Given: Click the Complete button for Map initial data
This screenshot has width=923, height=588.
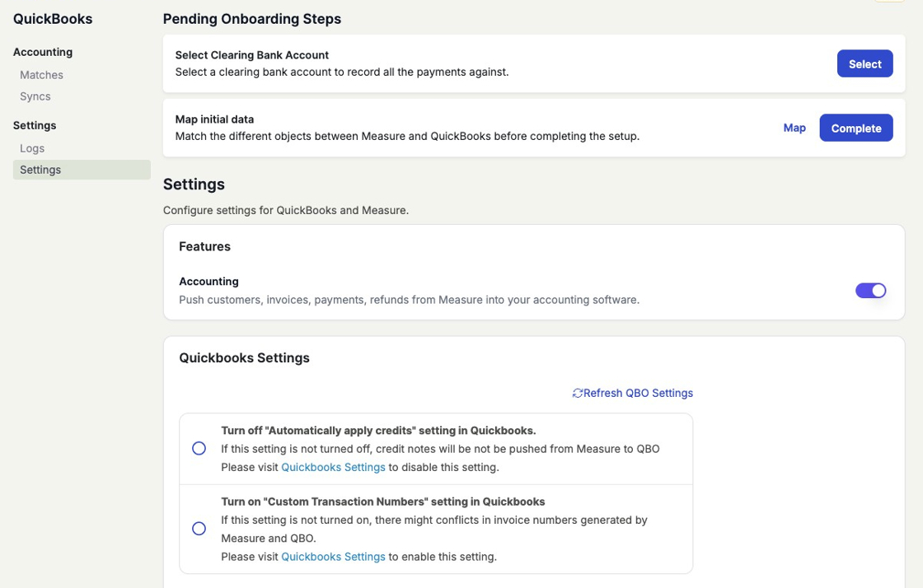Looking at the screenshot, I should tap(855, 128).
